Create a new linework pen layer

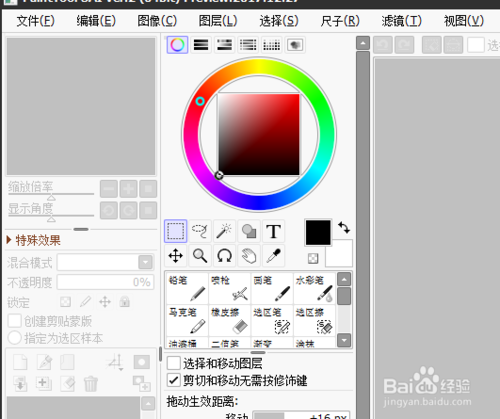point(44,362)
